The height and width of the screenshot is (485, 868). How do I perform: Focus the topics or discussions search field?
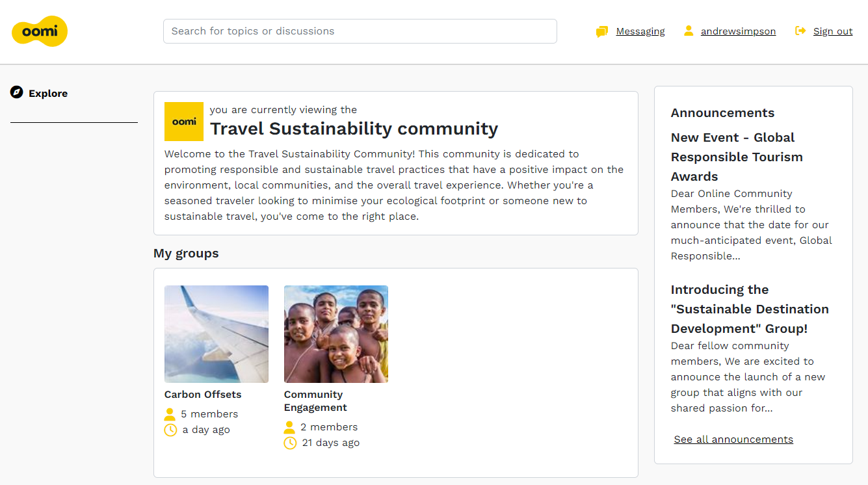pos(360,31)
